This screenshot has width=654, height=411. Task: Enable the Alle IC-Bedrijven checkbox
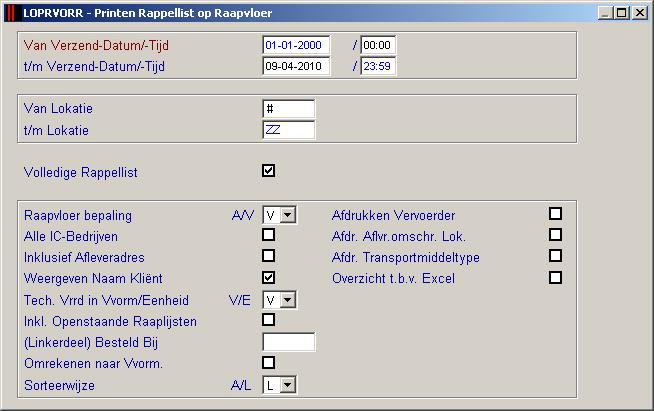269,235
